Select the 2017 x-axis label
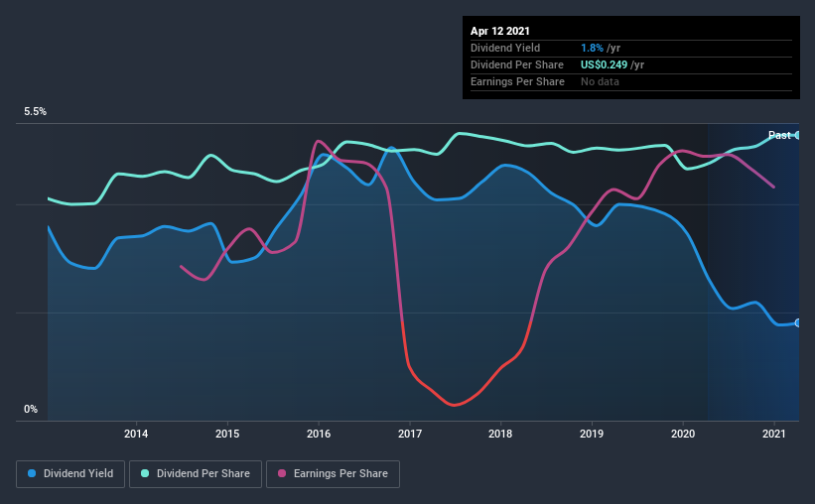The width and height of the screenshot is (815, 504). tap(410, 434)
